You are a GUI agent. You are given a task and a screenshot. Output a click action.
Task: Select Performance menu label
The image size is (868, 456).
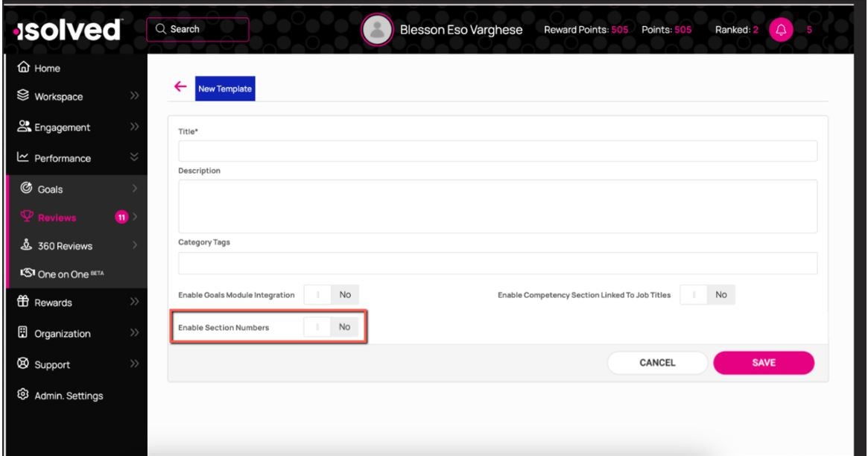63,158
